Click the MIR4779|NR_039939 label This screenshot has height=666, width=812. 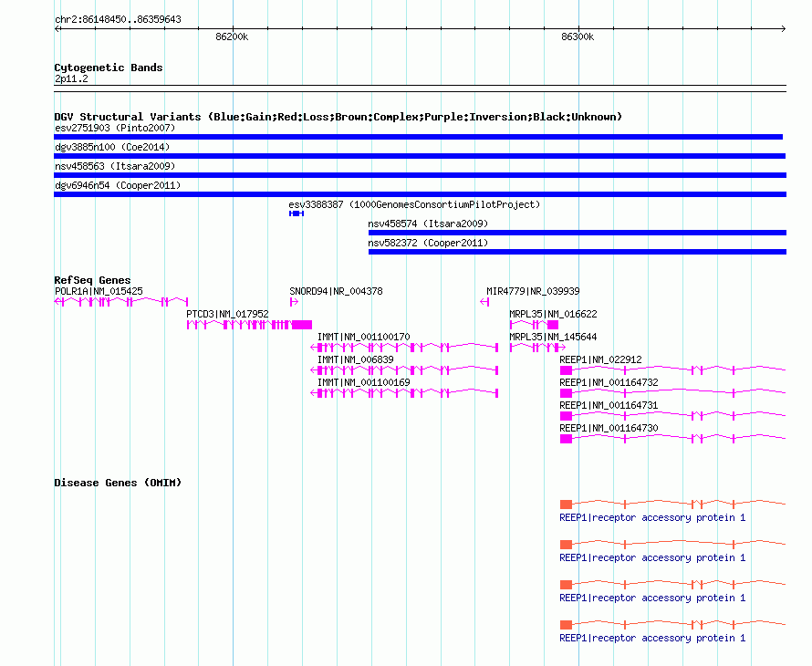(533, 292)
